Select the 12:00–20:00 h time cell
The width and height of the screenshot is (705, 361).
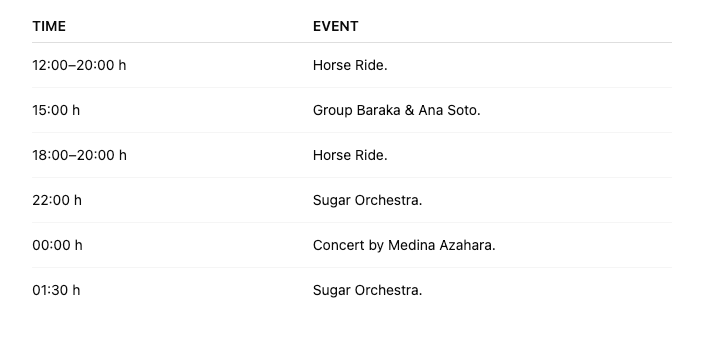(x=79, y=65)
